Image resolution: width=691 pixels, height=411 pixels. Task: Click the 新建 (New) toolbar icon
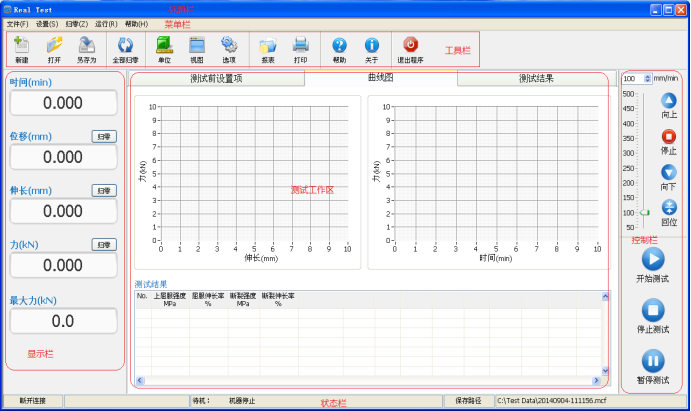click(21, 48)
